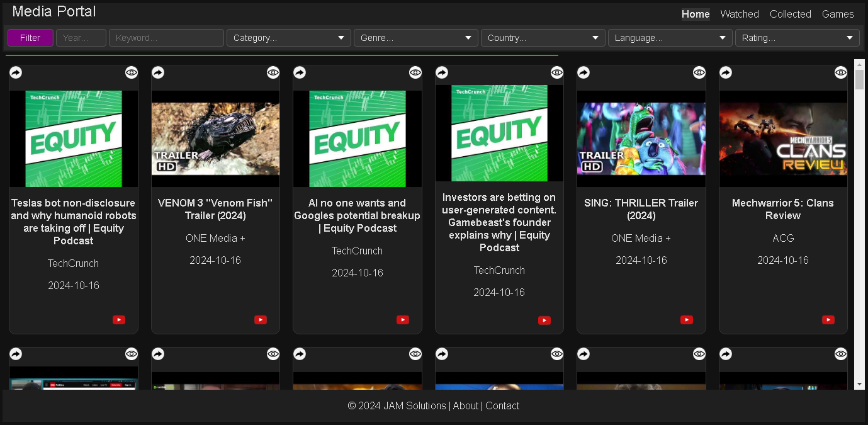Mark SING: THRILLER trailer as watched
The image size is (868, 425).
(699, 73)
